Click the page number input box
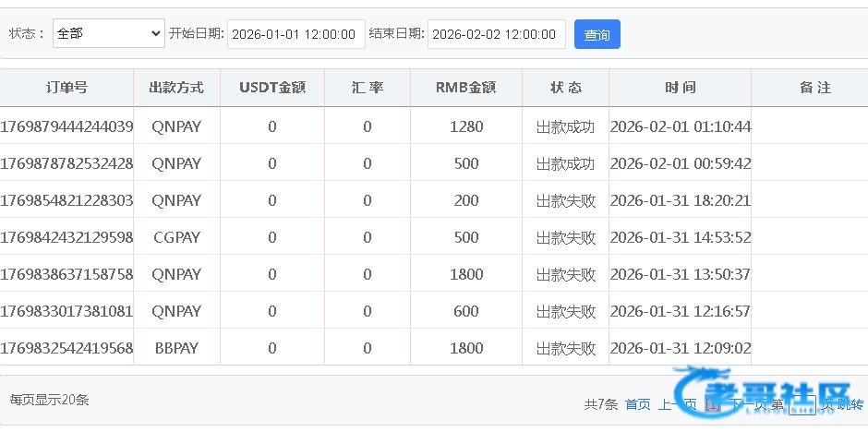The image size is (868, 444). click(x=802, y=404)
